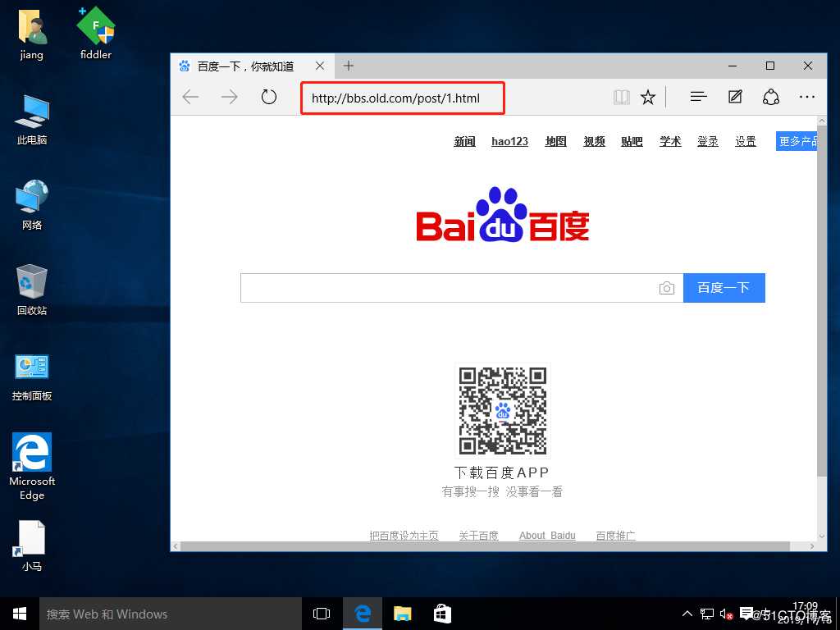Image resolution: width=840 pixels, height=630 pixels.
Task: Click the 登录 login link
Action: (x=708, y=141)
